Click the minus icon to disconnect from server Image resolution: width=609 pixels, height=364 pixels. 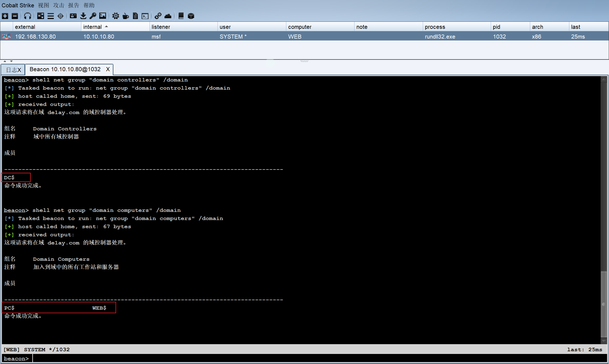tap(15, 16)
